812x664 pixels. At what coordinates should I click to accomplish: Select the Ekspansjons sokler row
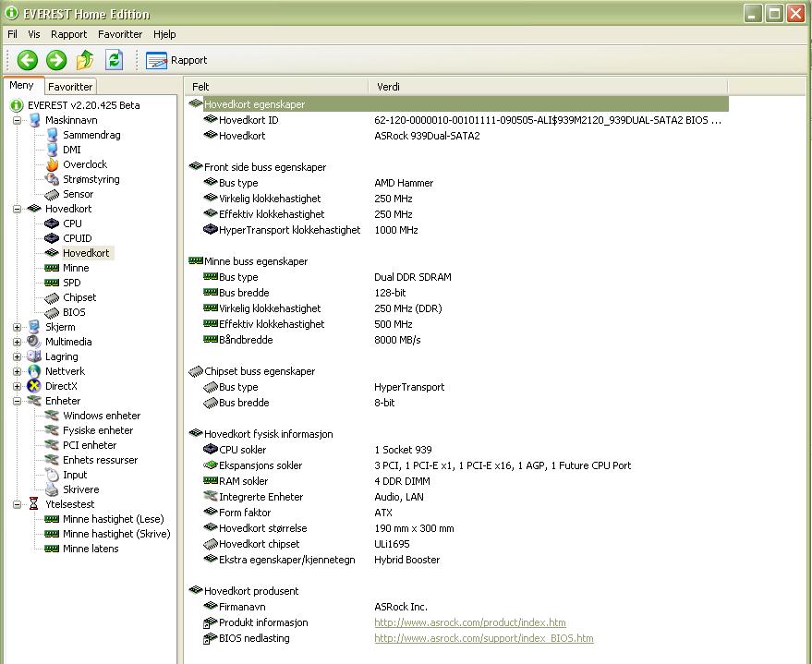(457, 465)
